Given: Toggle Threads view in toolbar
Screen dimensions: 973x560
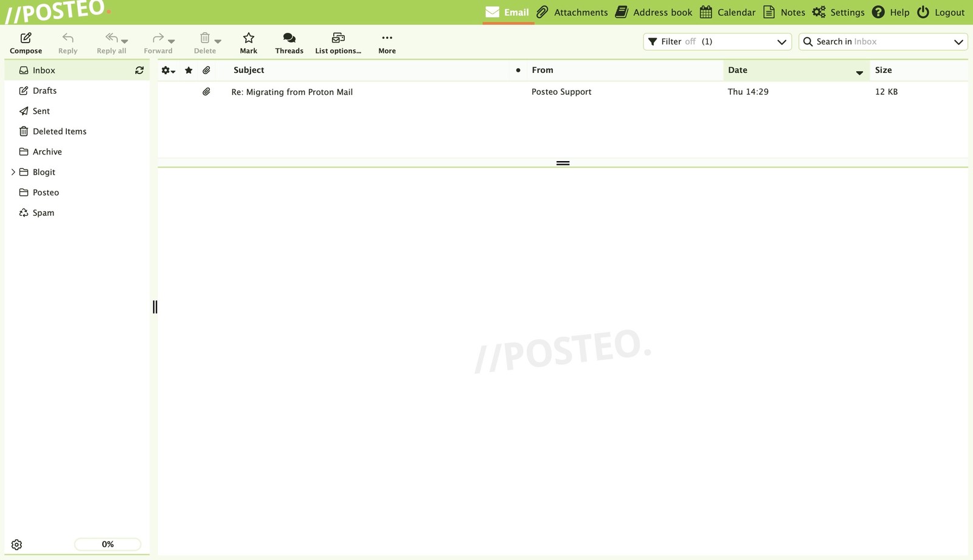Looking at the screenshot, I should coord(289,43).
